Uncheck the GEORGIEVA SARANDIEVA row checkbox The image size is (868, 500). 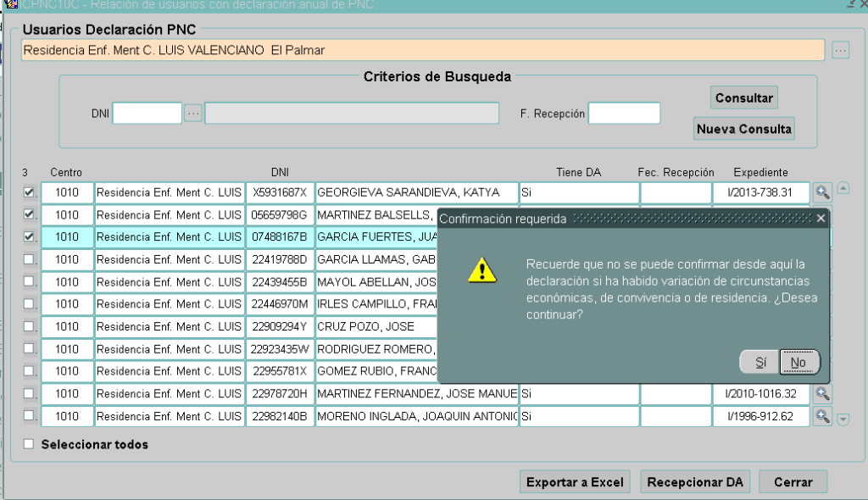(29, 192)
